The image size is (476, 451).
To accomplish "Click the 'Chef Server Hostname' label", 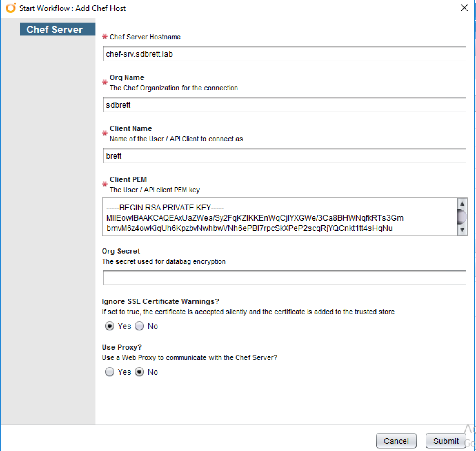I will [x=145, y=37].
